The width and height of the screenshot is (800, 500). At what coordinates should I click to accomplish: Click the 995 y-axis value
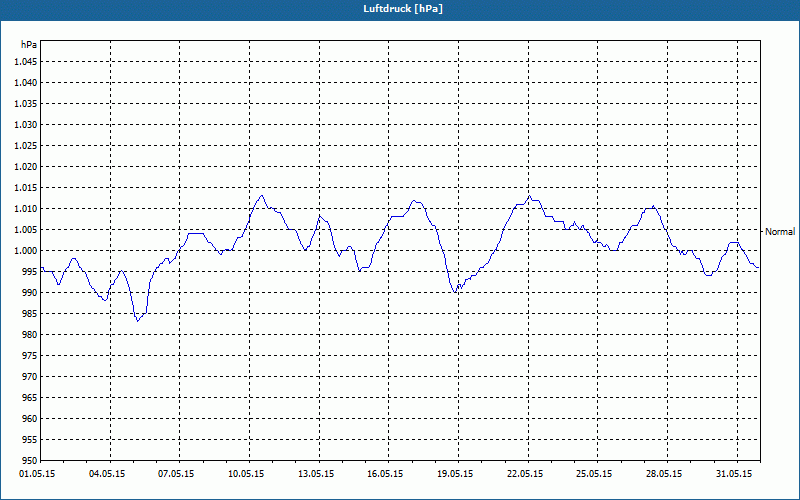point(30,271)
